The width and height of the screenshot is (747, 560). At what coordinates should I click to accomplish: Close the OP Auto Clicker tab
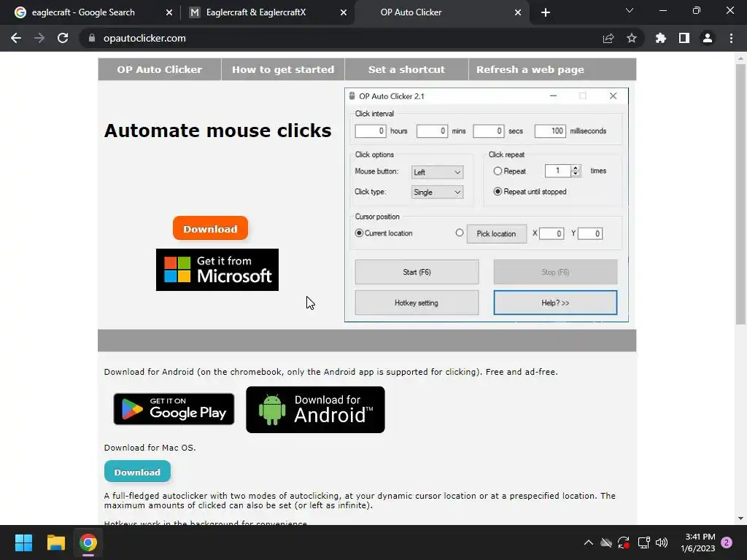click(518, 12)
